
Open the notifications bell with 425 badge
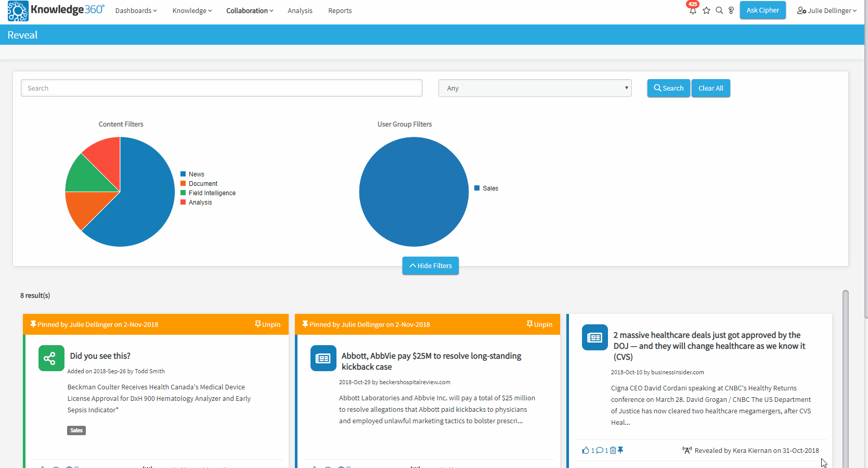click(x=692, y=10)
